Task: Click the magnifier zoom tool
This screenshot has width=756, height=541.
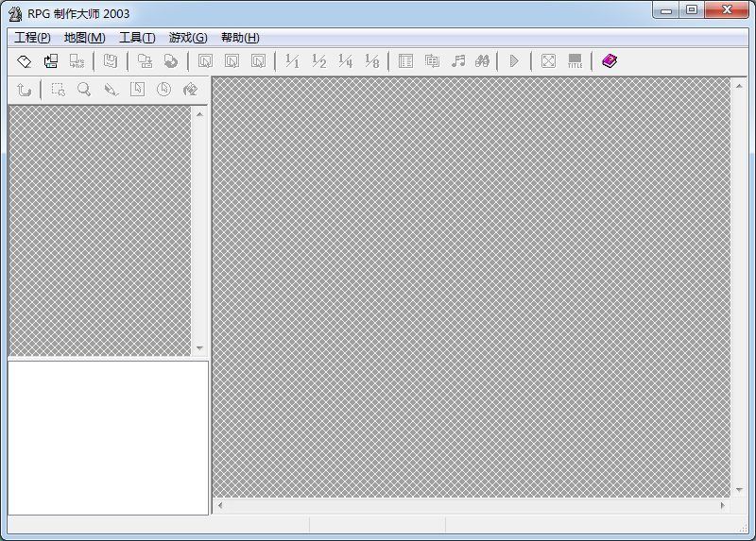Action: 84,90
